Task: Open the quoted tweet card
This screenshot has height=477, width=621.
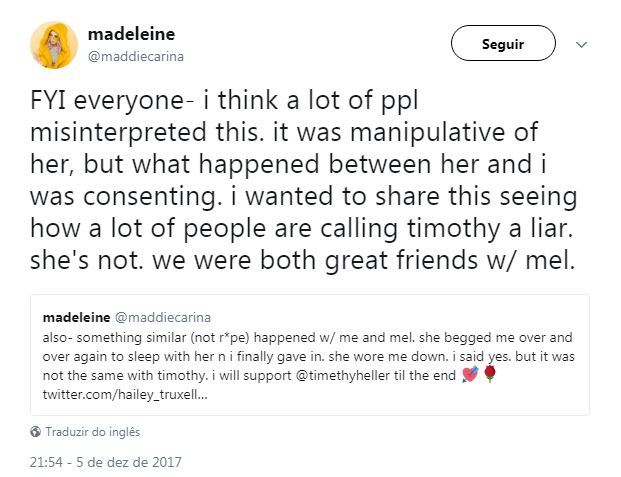Action: pyautogui.click(x=310, y=355)
